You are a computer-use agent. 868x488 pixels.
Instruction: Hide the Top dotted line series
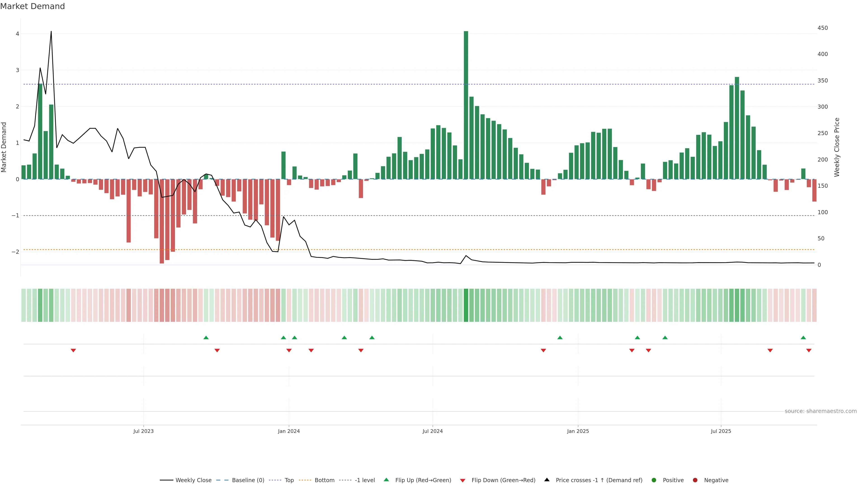tap(289, 480)
